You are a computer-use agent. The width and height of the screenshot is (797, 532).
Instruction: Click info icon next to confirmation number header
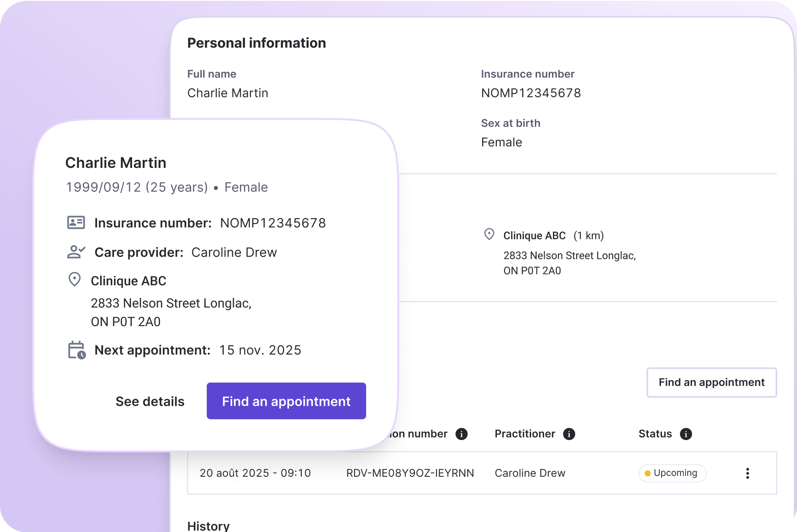461,434
